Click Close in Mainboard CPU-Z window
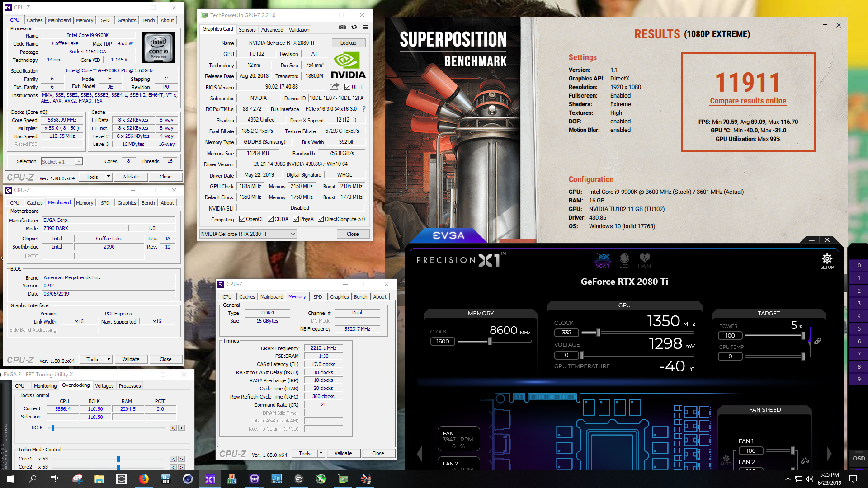868x488 pixels. (x=165, y=359)
